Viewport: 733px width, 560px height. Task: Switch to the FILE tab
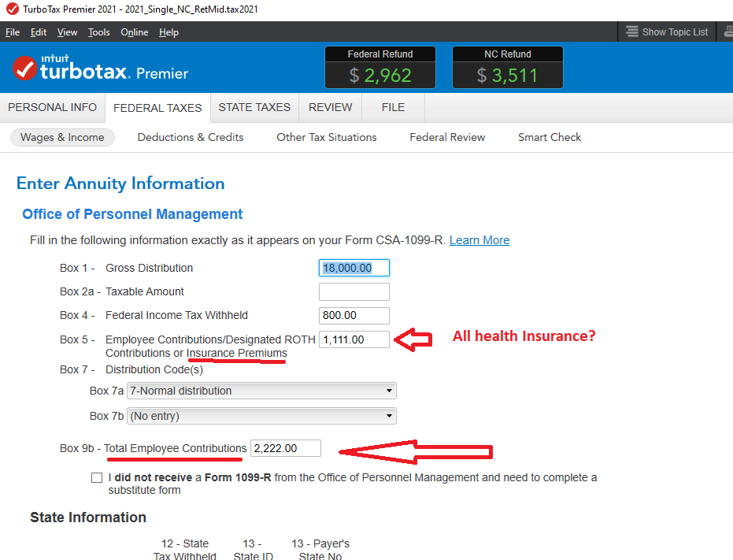tap(393, 107)
